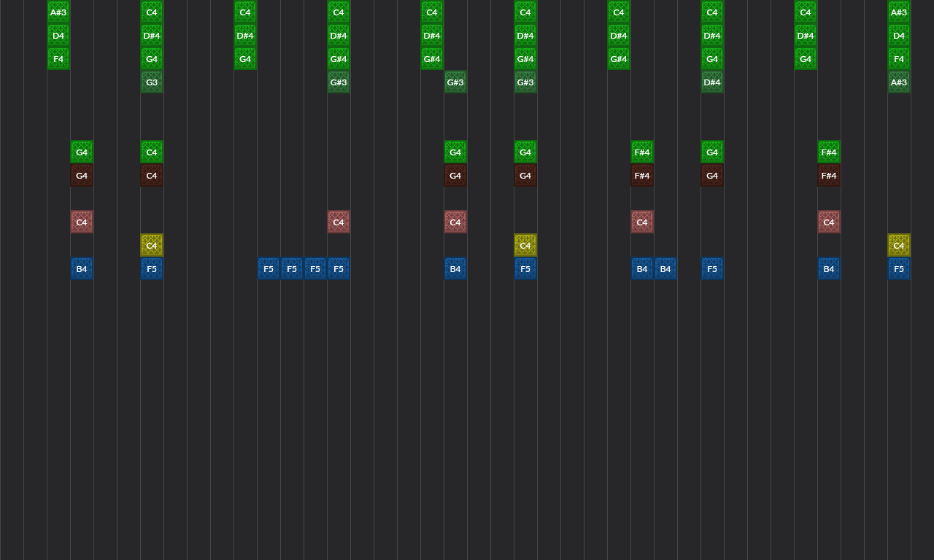934x560 pixels.
Task: Select the brown C4 note block
Action: click(x=152, y=176)
